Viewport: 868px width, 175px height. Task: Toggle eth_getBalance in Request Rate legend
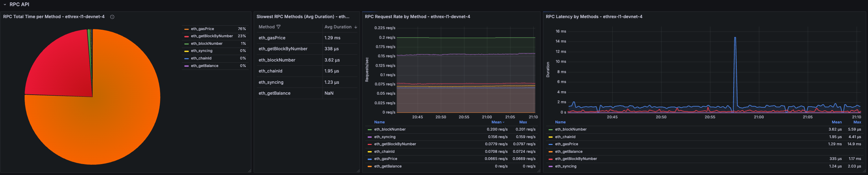click(x=388, y=166)
